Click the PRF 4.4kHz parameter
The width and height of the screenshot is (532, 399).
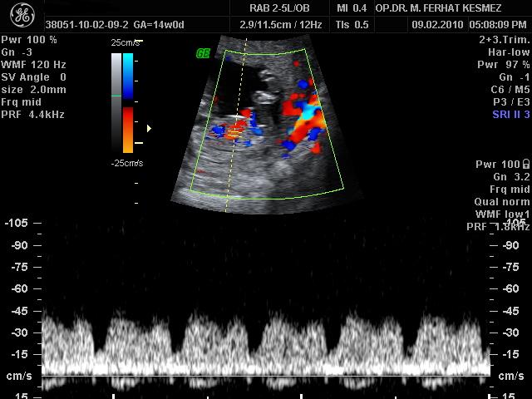34,114
